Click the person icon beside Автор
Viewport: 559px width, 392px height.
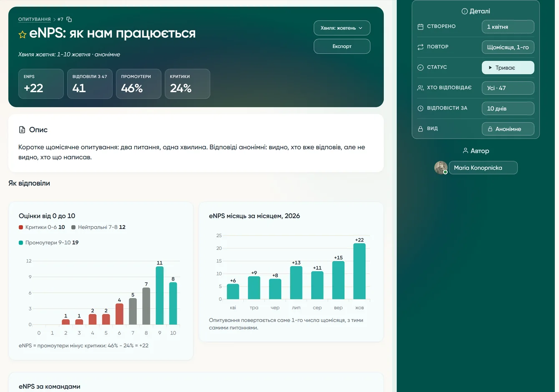(x=465, y=151)
